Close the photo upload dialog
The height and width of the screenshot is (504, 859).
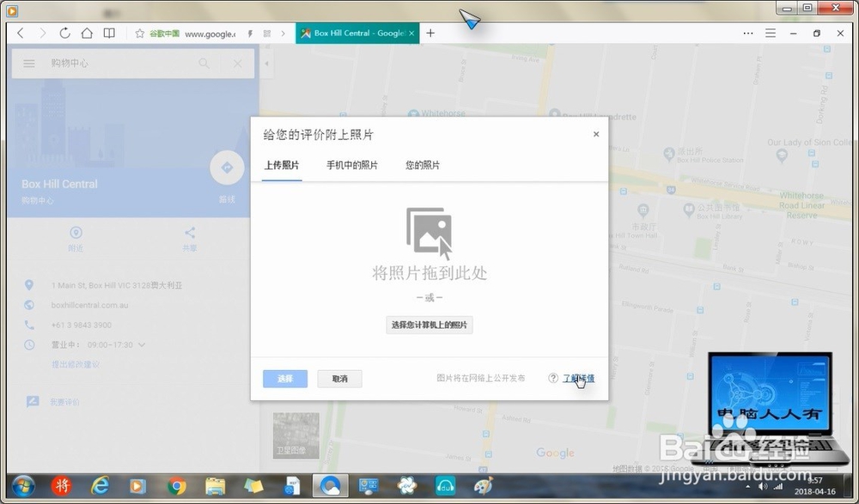pos(596,134)
